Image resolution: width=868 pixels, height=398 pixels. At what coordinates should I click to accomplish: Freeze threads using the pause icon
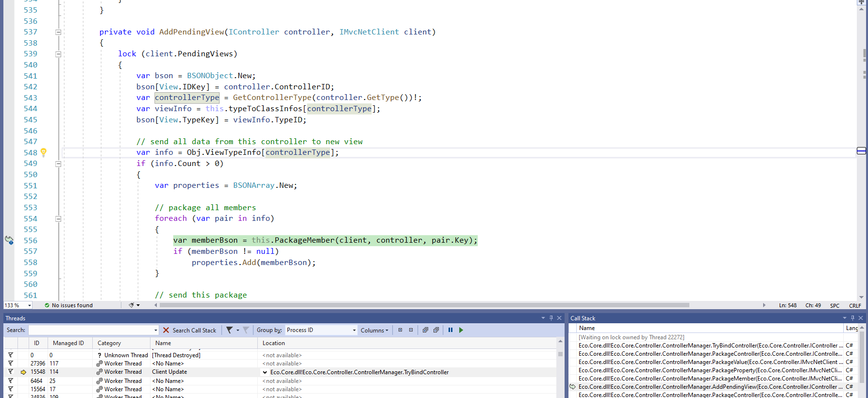point(451,330)
